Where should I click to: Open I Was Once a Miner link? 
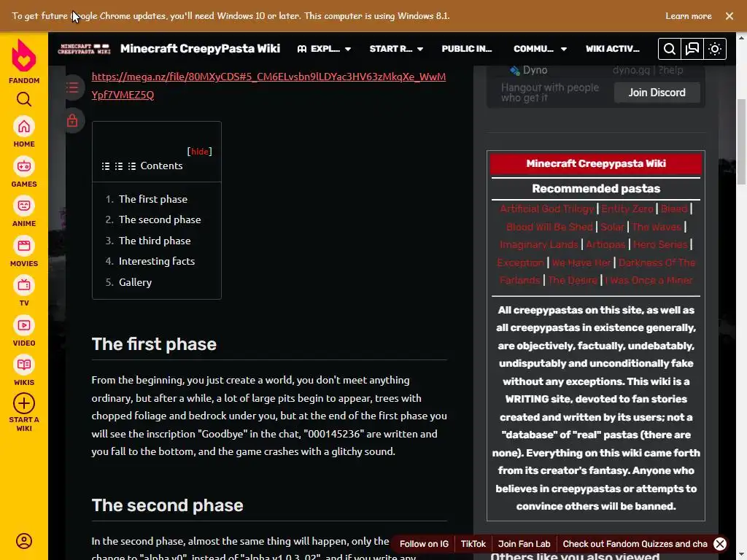tap(649, 280)
